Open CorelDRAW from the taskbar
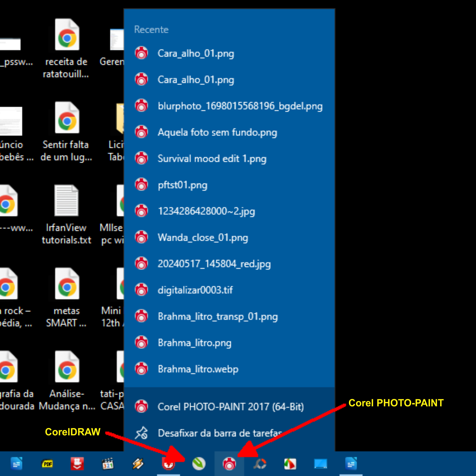This screenshot has width=476, height=476. [199, 464]
